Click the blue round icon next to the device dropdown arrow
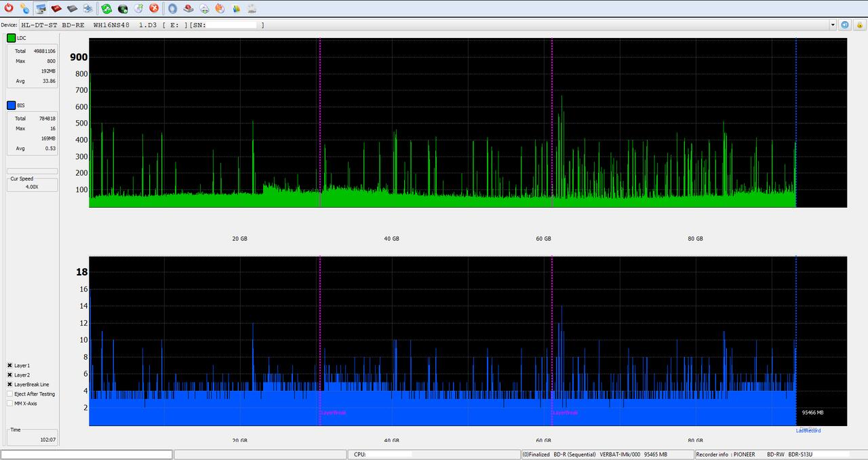Image resolution: width=868 pixels, height=460 pixels. pos(845,24)
